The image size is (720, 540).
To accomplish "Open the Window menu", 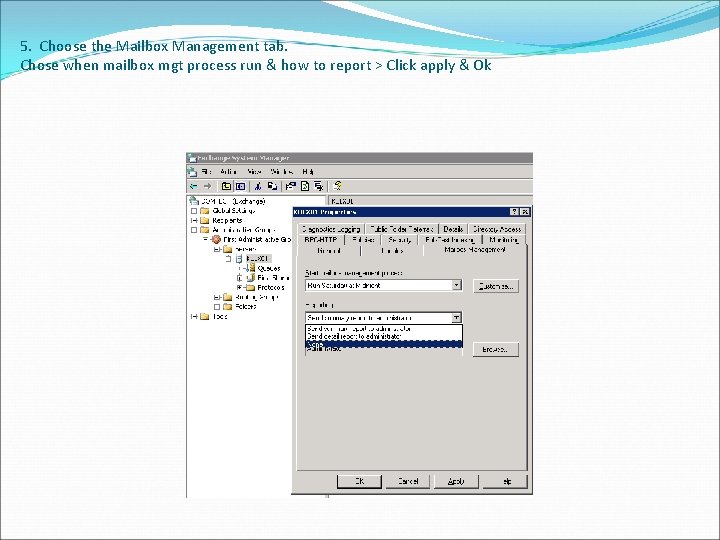I will (282, 172).
